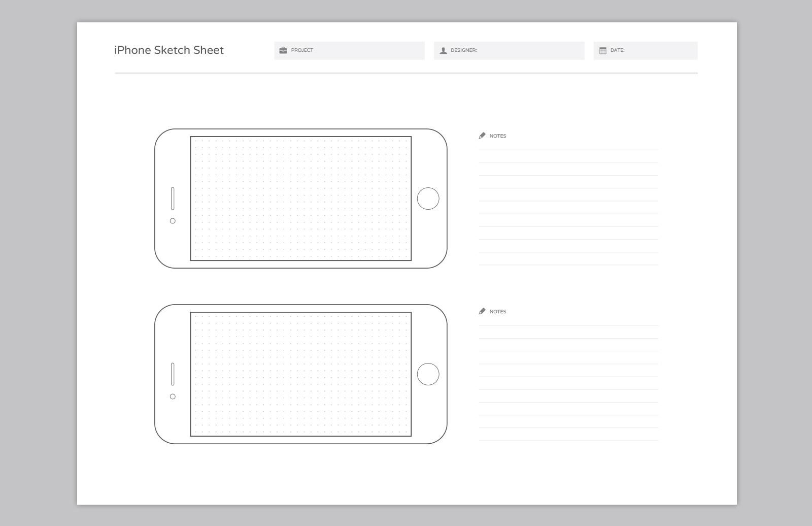Image resolution: width=812 pixels, height=526 pixels.
Task: Click the home button on upper iPhone
Action: 428,199
